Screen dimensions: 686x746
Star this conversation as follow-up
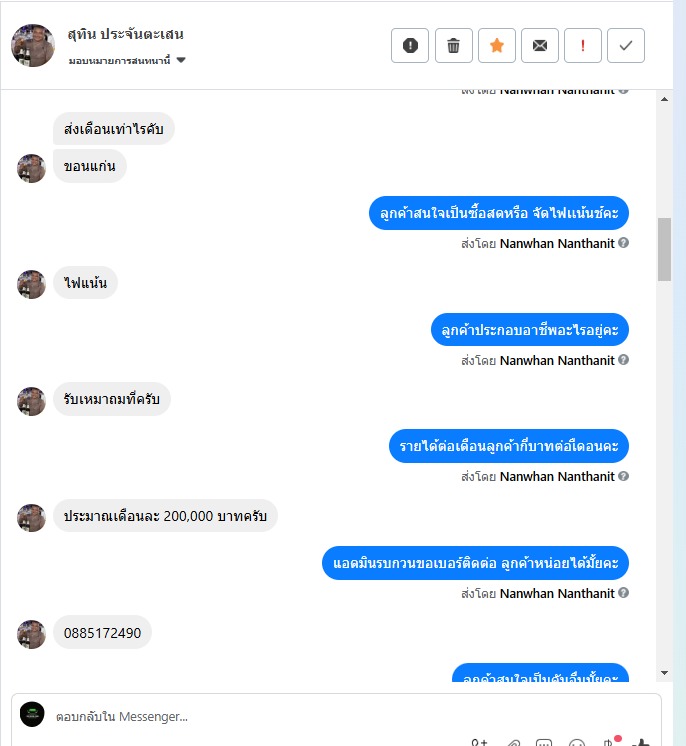pyautogui.click(x=497, y=46)
